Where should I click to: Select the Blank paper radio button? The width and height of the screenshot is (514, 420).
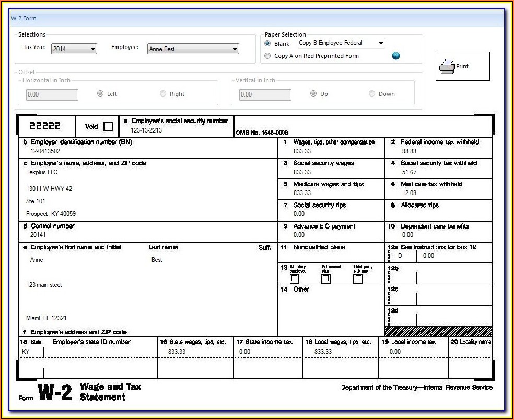(268, 44)
